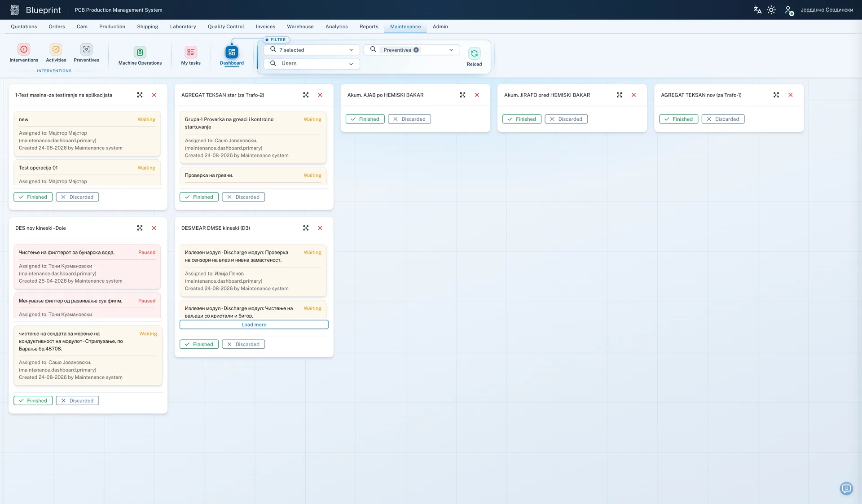Open the paused 'Чистење на филтерот' task
This screenshot has height=504, width=862.
click(x=87, y=267)
